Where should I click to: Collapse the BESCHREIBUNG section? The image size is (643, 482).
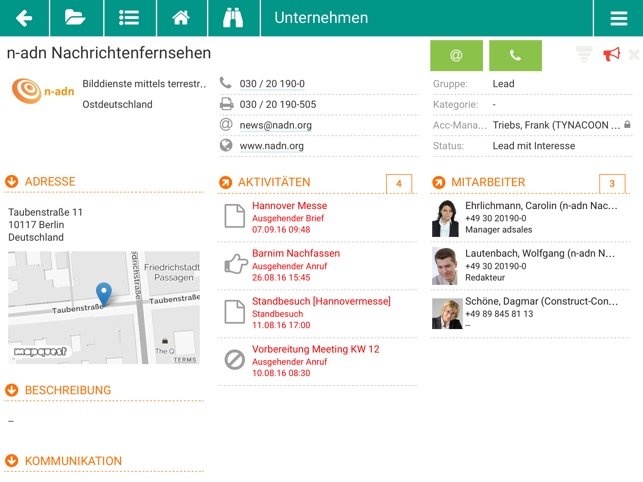point(11,390)
